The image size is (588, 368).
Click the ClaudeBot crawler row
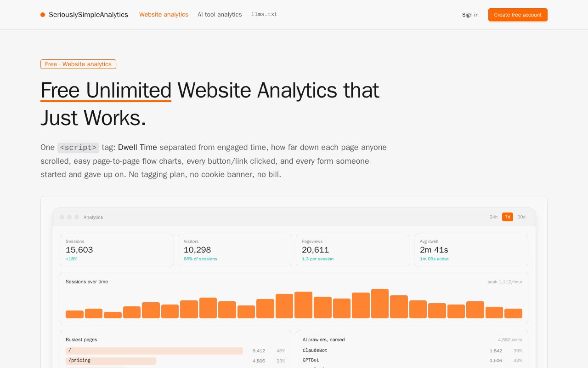413,351
